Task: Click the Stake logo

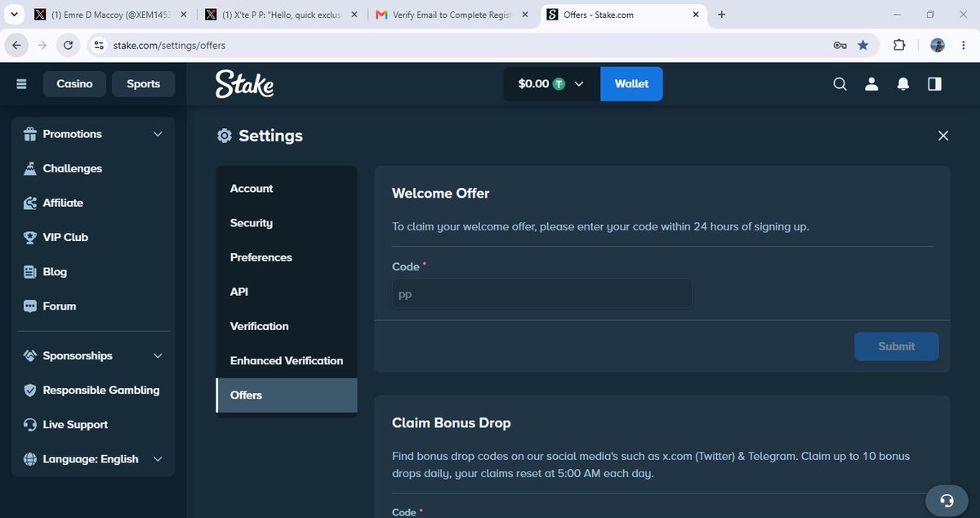Action: pos(244,84)
